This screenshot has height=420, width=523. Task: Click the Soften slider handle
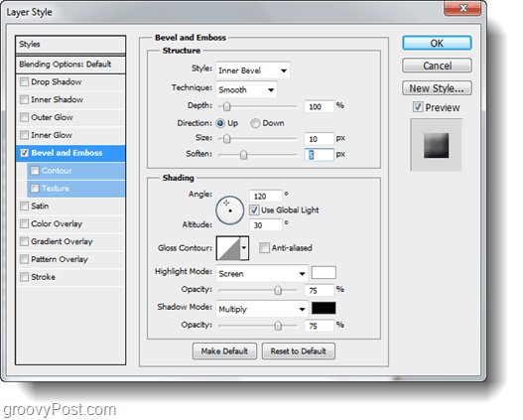tap(244, 155)
